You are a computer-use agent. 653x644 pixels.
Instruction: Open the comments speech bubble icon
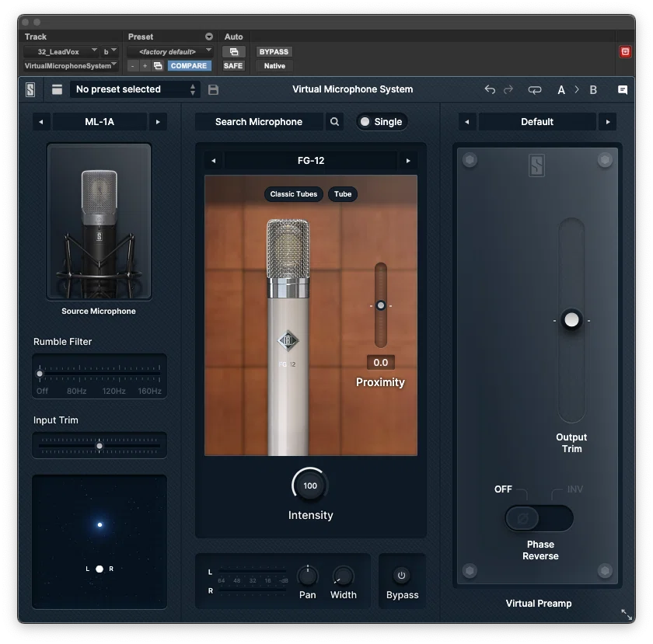click(622, 90)
